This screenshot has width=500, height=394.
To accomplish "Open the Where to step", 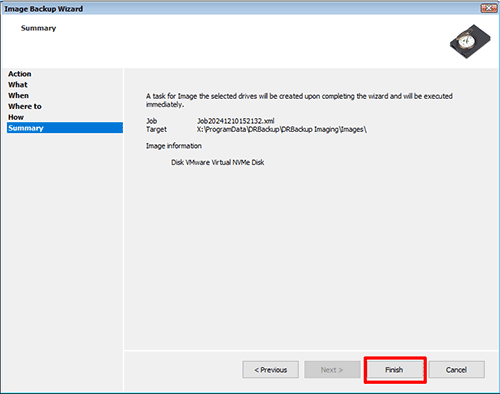I will (25, 106).
